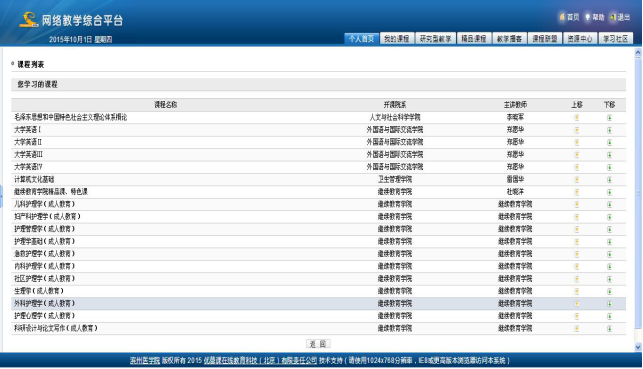Screen dimensions: 643x369
Task: Click the scrollbar down arrow
Action: (x=638, y=347)
